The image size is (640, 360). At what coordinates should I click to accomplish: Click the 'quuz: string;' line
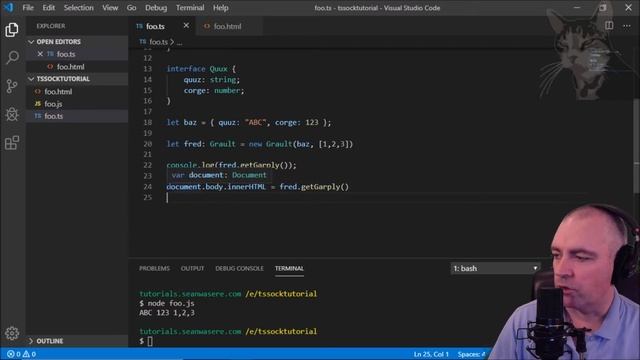tap(212, 80)
